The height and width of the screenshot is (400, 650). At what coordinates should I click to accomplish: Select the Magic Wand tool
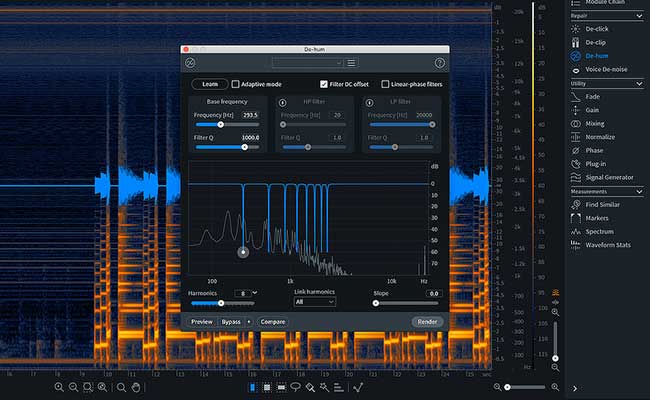click(326, 387)
